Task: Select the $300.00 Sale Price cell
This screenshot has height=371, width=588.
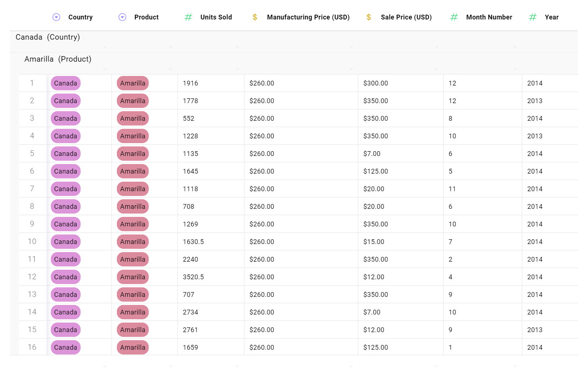Action: pyautogui.click(x=375, y=83)
